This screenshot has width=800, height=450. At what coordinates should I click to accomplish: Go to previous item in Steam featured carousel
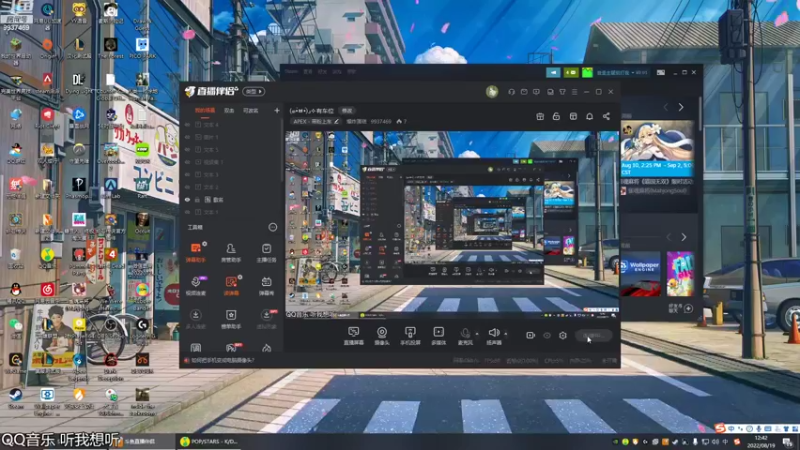(x=666, y=107)
